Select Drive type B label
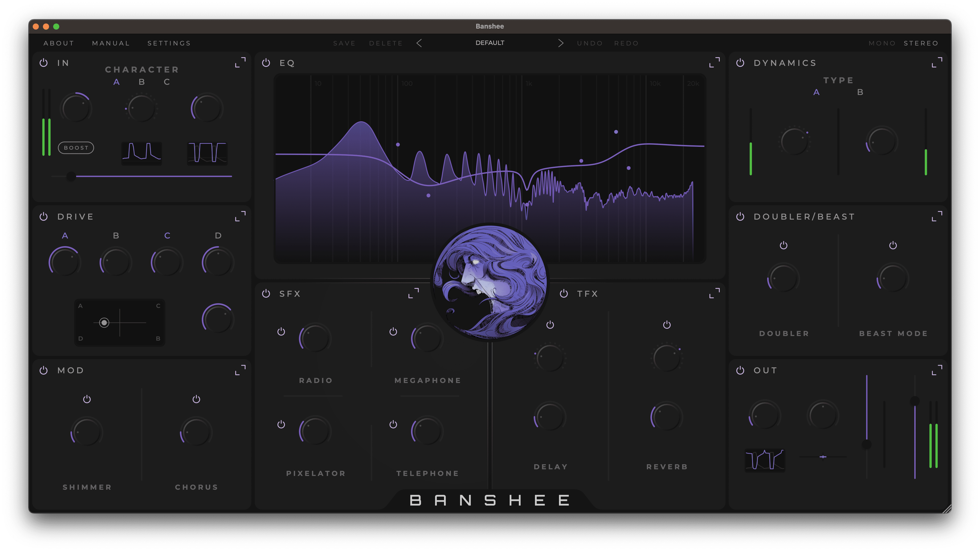 116,236
